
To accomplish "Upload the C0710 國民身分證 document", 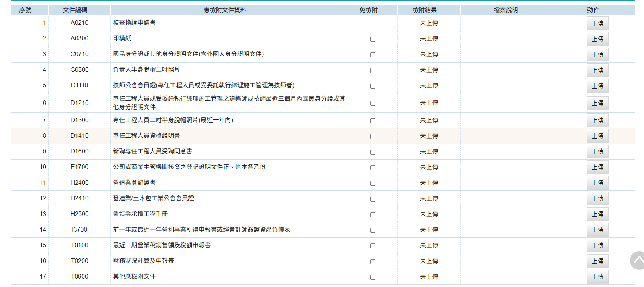I will tap(597, 55).
